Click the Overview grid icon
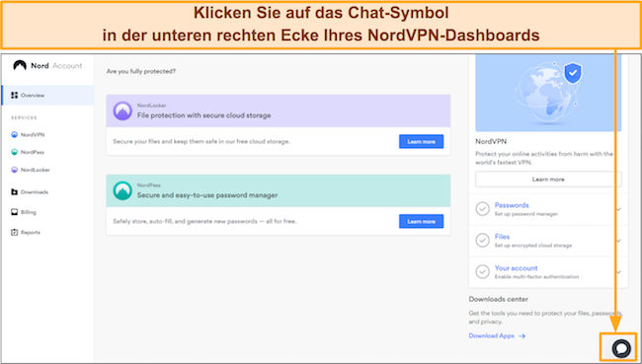 point(15,96)
